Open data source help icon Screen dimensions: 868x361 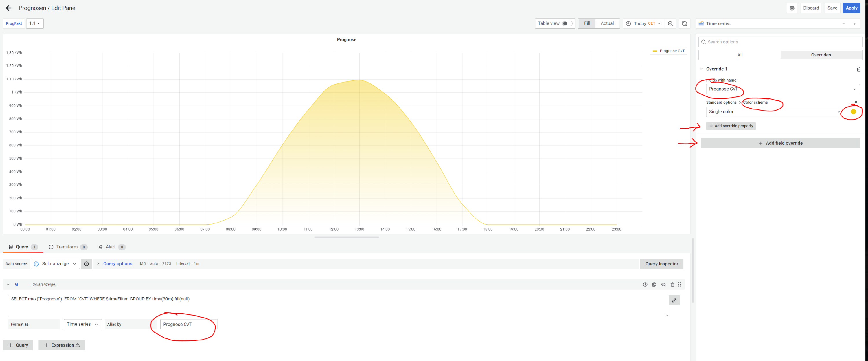pos(87,264)
